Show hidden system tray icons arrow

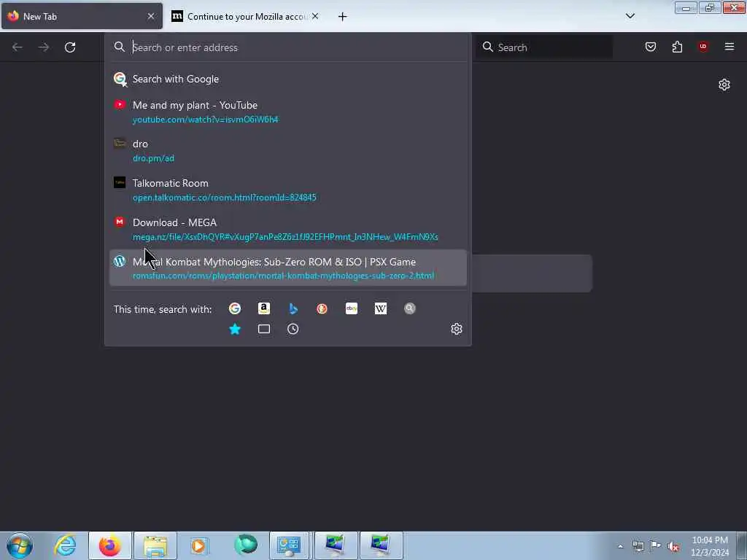click(620, 546)
